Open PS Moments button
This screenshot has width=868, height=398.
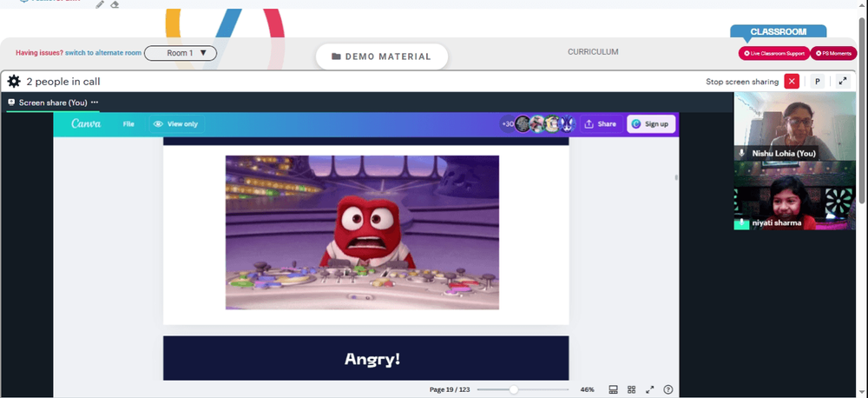click(833, 53)
